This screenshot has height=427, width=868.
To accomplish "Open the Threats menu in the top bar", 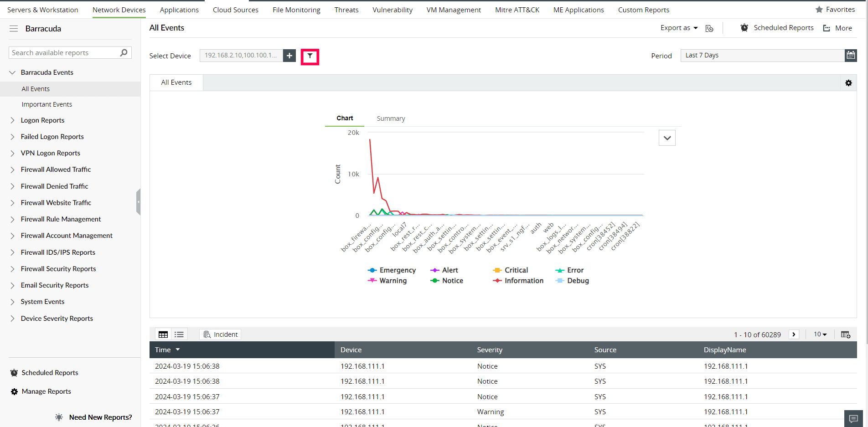I will point(346,10).
